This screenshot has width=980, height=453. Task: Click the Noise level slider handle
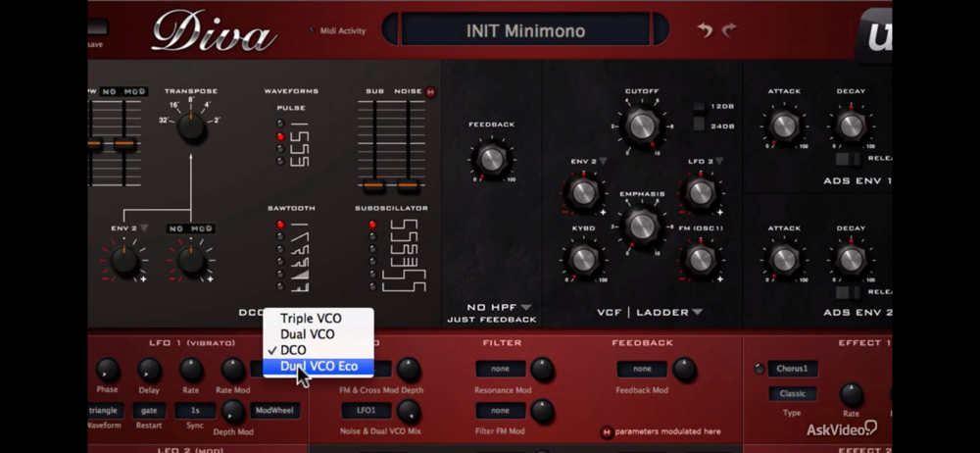pos(408,185)
